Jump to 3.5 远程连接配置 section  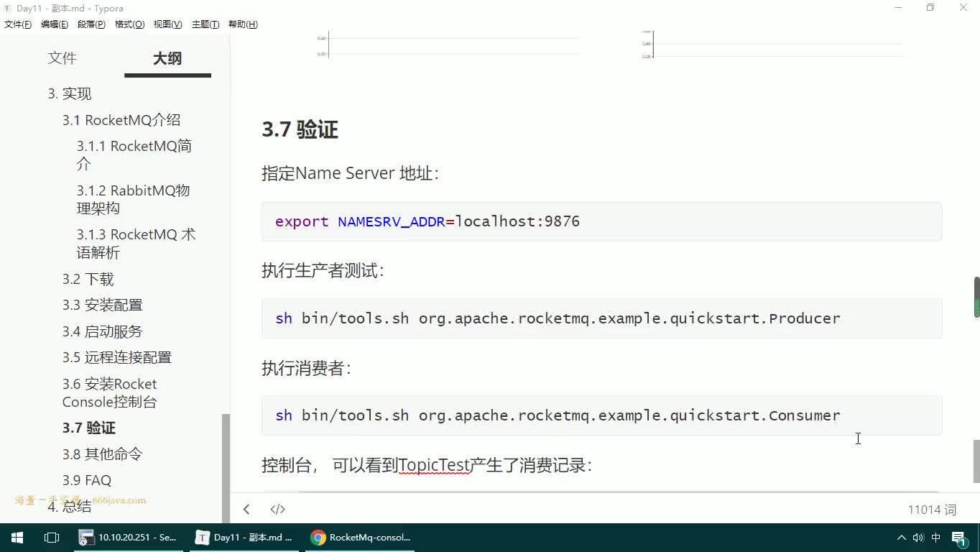pyautogui.click(x=117, y=357)
